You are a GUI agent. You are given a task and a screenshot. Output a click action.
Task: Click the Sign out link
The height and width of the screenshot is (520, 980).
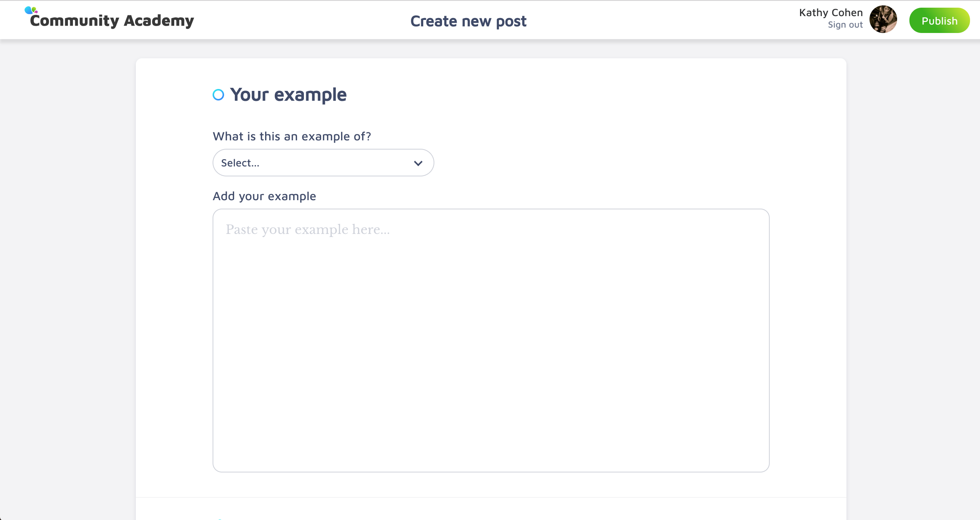coord(845,25)
